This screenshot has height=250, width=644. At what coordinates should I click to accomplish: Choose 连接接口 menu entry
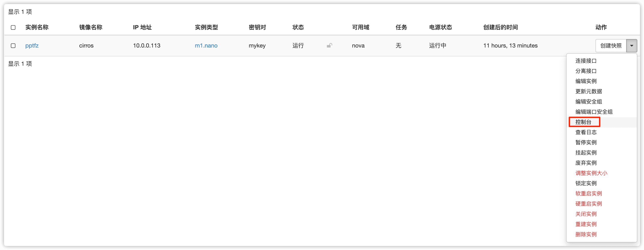pyautogui.click(x=586, y=61)
